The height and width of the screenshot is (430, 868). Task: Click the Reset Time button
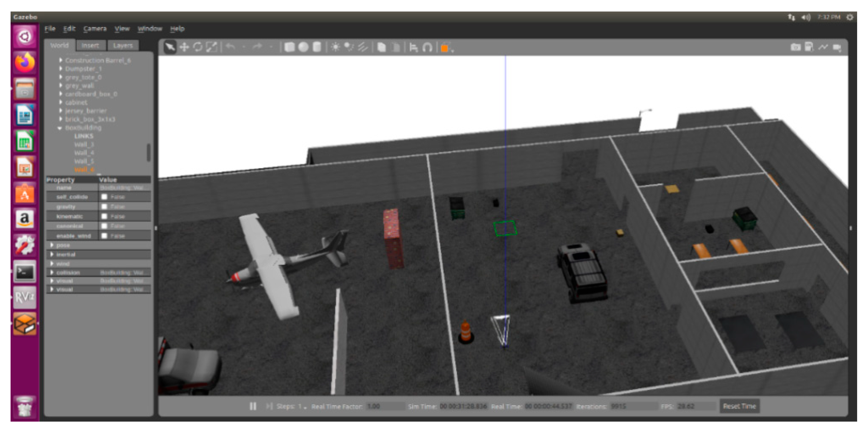739,406
